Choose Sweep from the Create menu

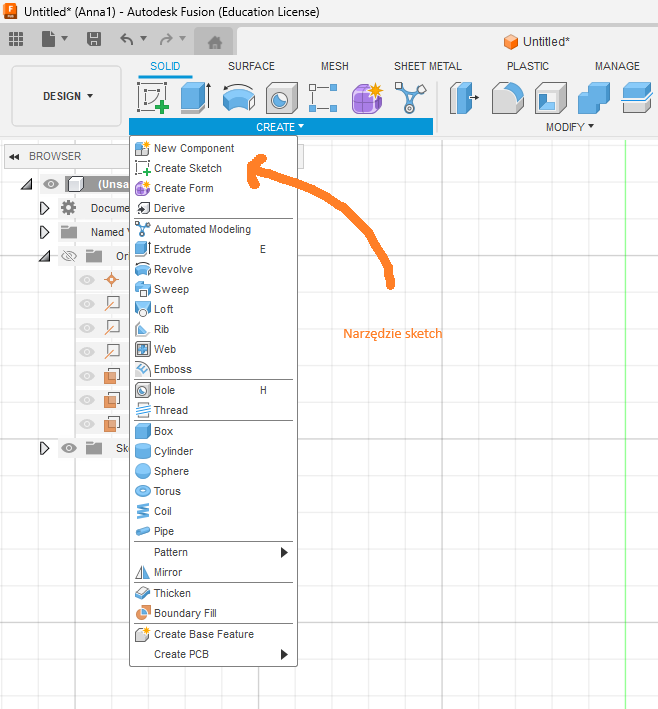tap(213, 289)
